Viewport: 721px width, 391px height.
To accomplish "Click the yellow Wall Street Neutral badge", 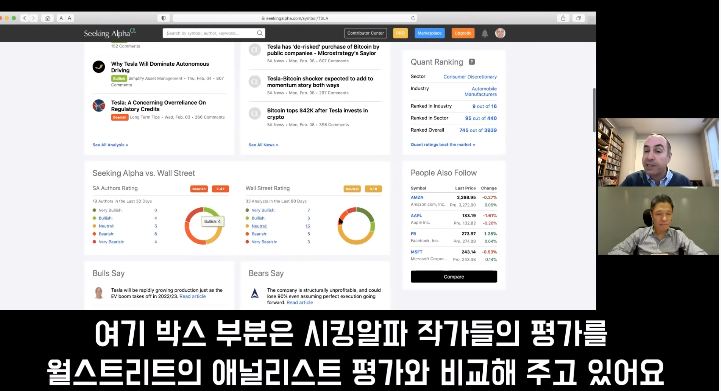I will point(352,189).
